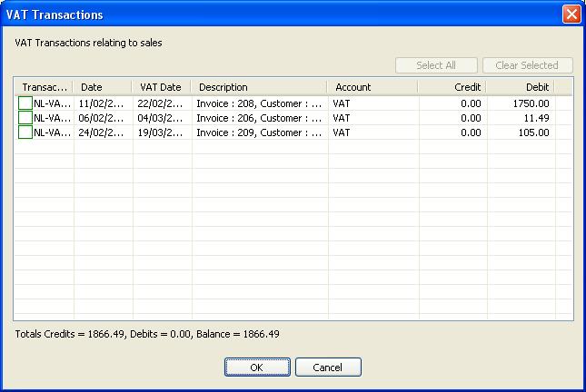
Task: Select VAT date cell 19/03/2...
Action: [x=163, y=132]
